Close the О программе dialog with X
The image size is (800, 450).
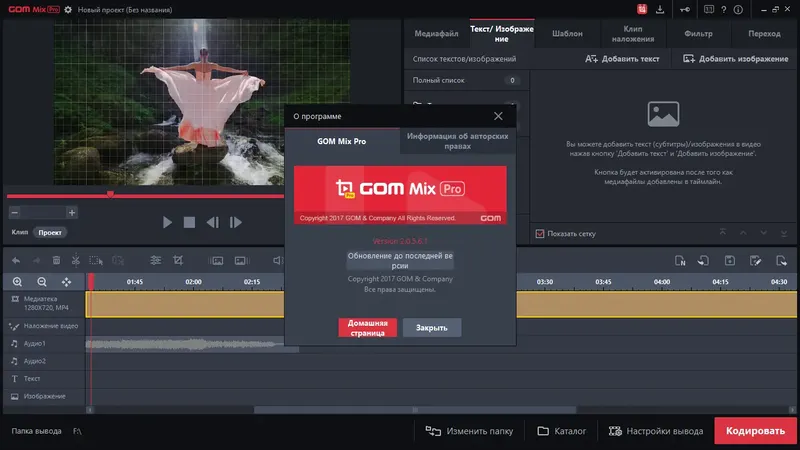point(498,116)
